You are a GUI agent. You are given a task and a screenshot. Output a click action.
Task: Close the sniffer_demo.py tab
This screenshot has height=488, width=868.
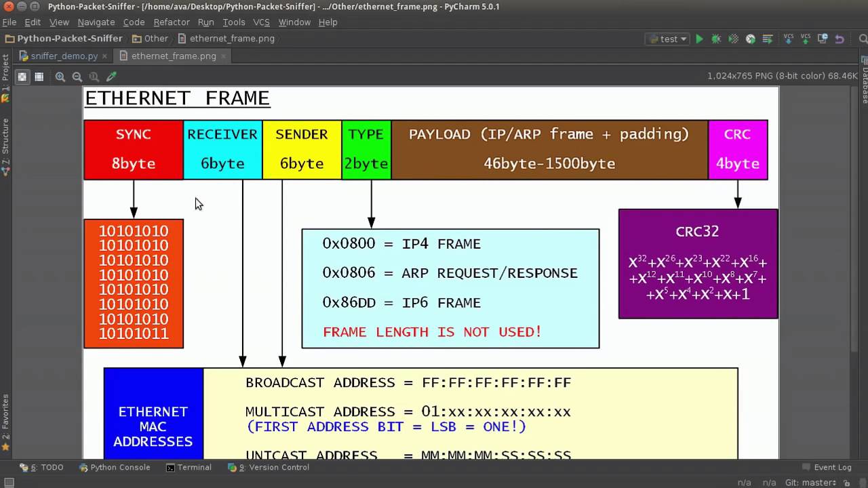106,56
